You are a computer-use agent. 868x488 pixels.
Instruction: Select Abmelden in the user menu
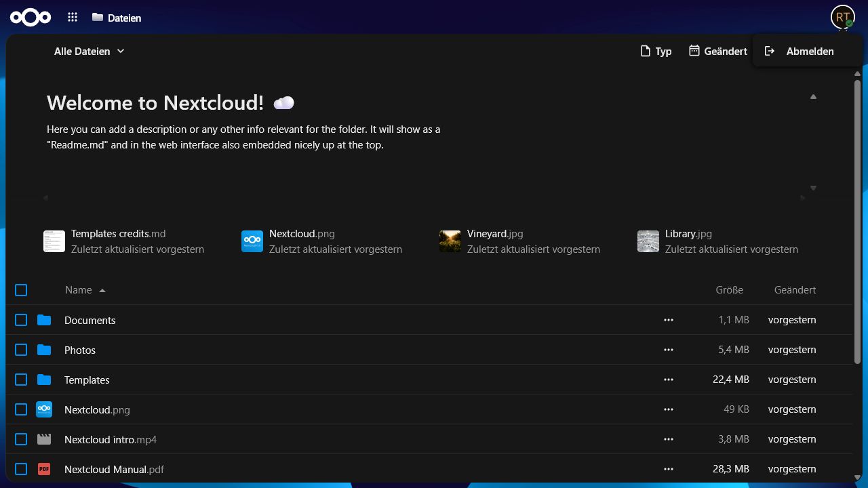coord(807,52)
